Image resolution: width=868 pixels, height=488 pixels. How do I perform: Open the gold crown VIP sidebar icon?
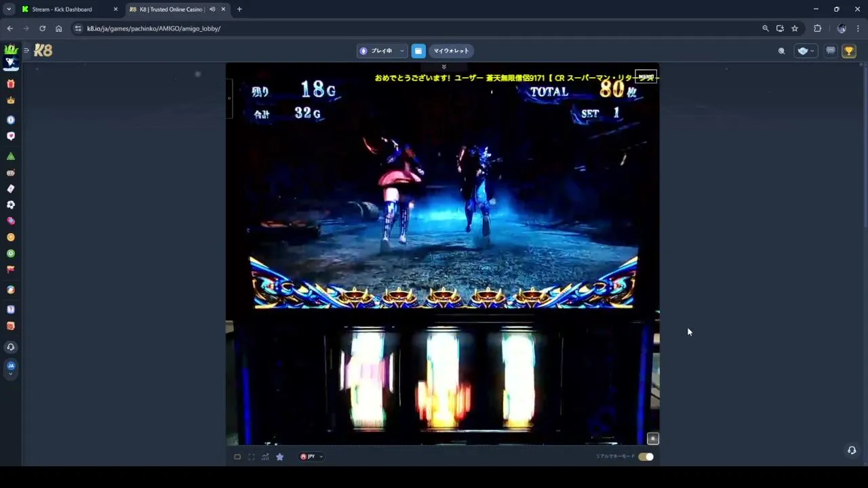[10, 100]
